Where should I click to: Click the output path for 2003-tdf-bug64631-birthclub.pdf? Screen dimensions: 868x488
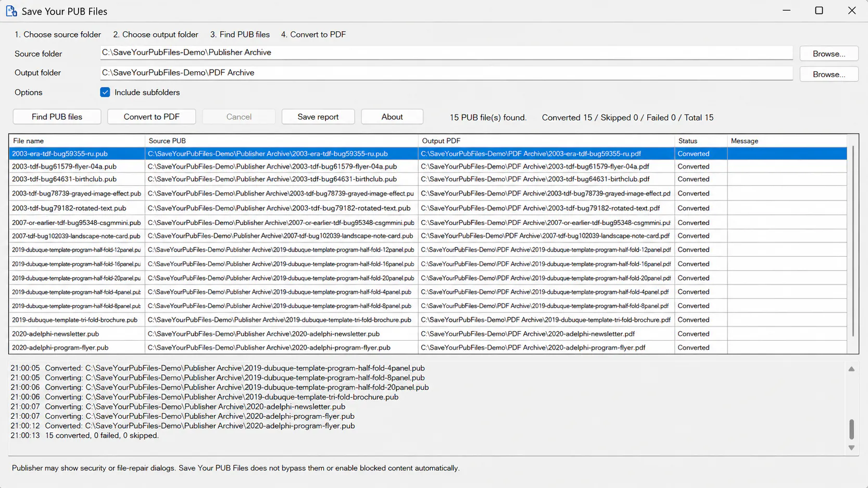click(x=535, y=179)
